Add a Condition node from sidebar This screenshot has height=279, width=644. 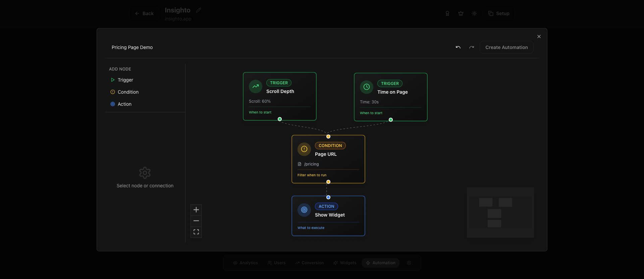tap(128, 92)
